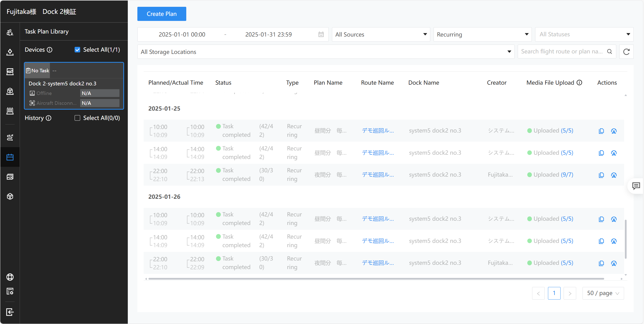Click the horizontal table scrollbar
This screenshot has width=644, height=324.
(376, 279)
